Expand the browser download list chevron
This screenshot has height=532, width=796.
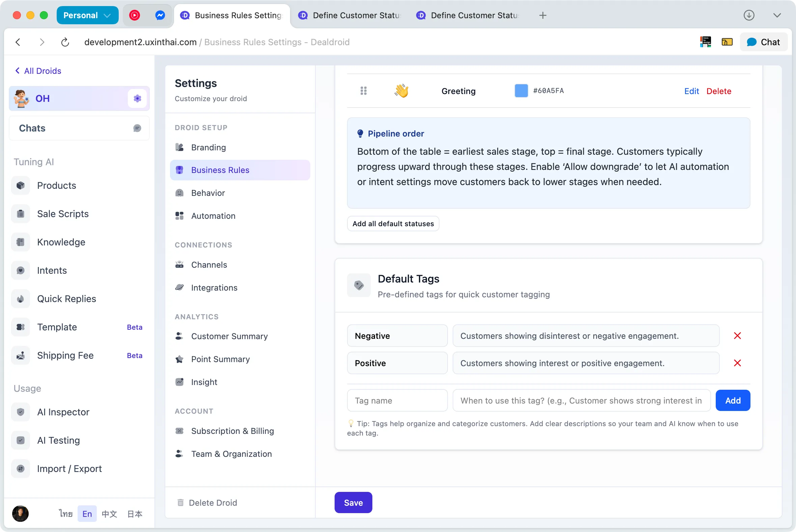tap(777, 15)
